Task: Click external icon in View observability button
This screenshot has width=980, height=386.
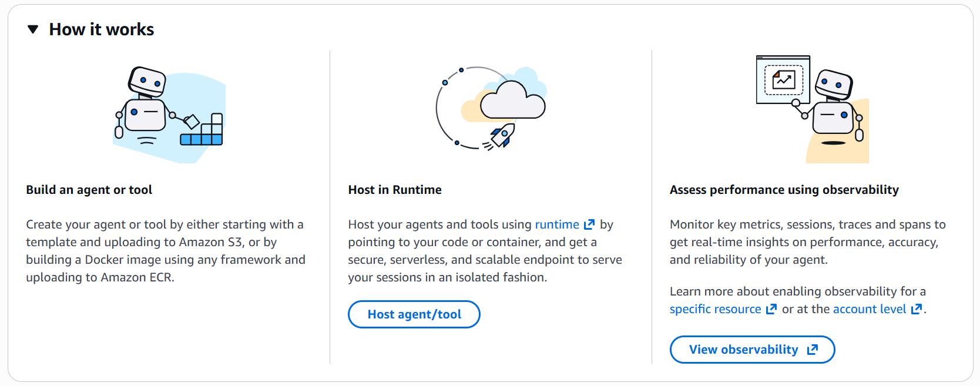Action: pos(813,350)
